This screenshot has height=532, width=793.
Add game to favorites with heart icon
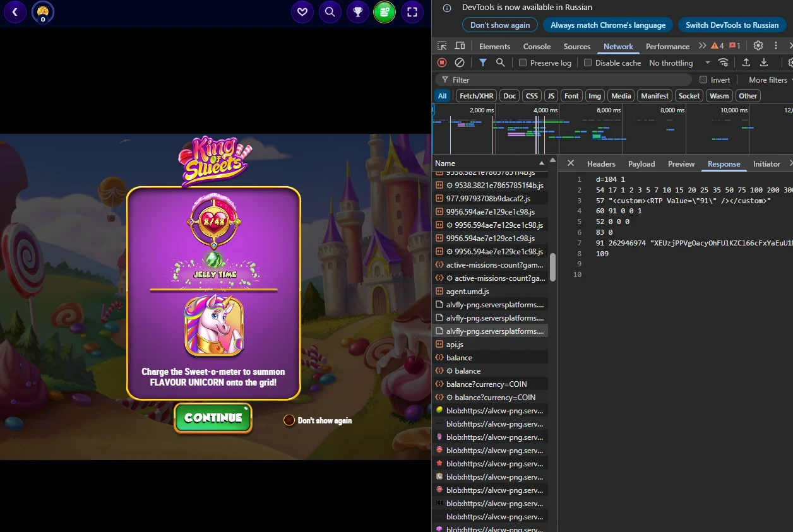tap(302, 11)
